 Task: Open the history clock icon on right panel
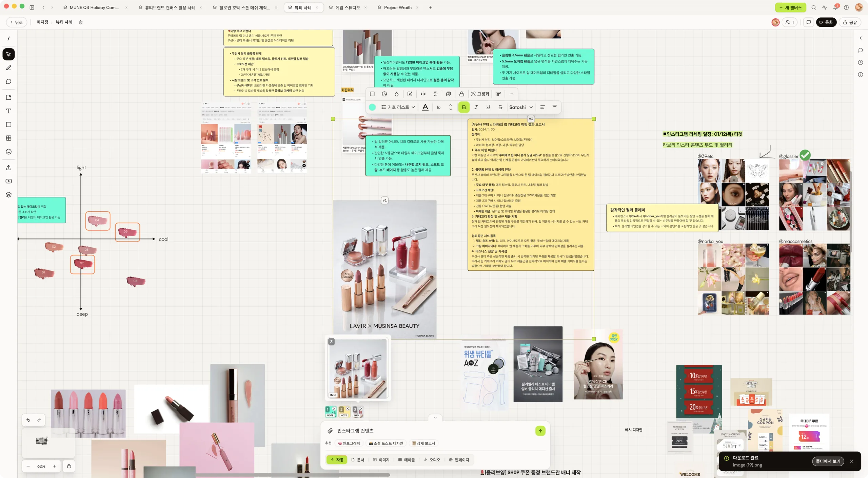(x=861, y=62)
